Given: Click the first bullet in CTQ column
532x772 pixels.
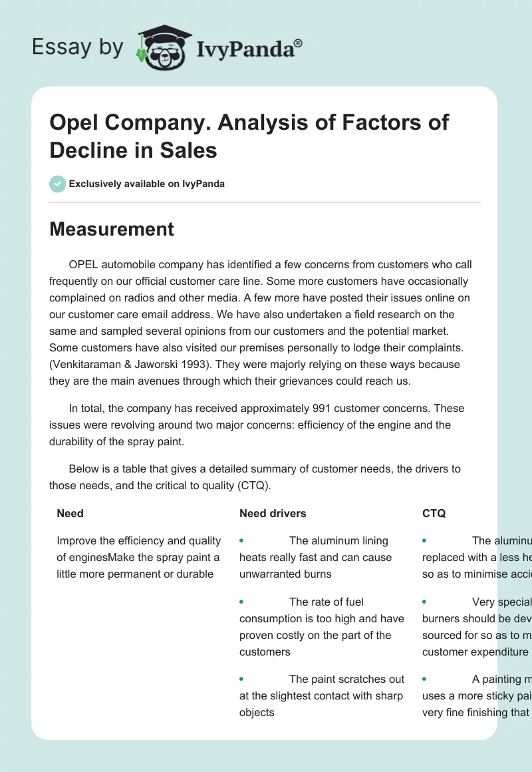Looking at the screenshot, I should 424,541.
